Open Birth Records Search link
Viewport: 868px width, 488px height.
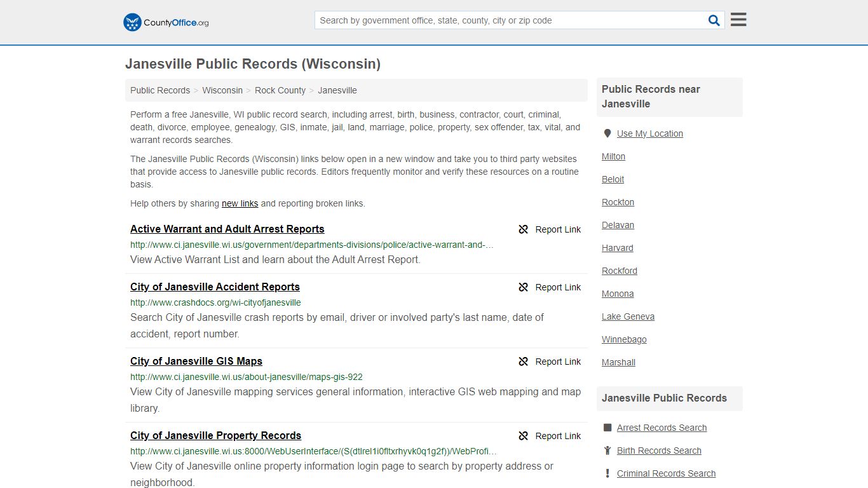[x=659, y=451]
